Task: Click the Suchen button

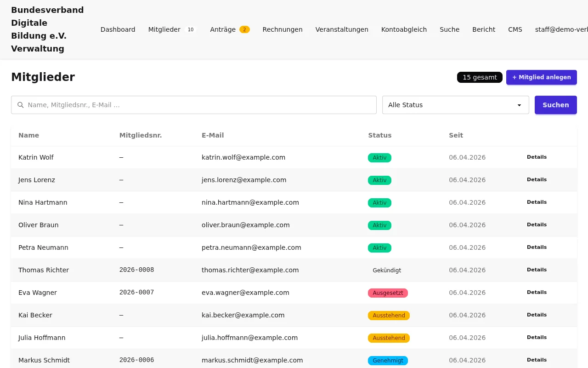Action: tap(556, 105)
